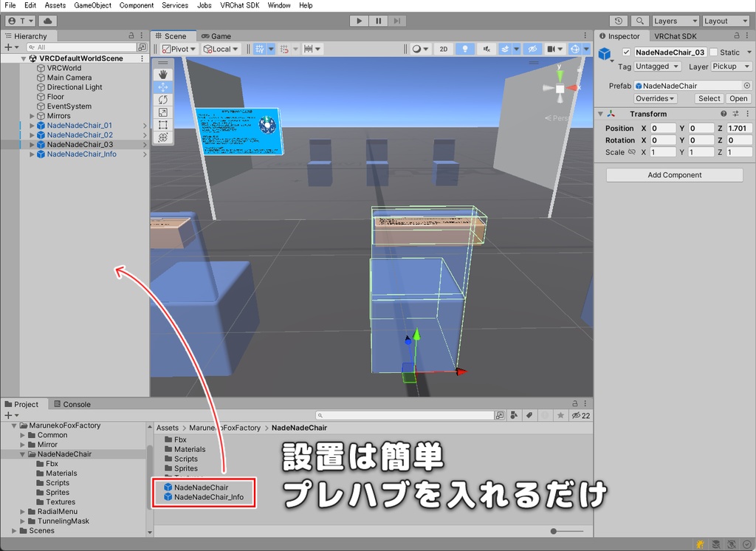
Task: Expand NadeNadeChair_Info in the Hierarchy
Action: [x=31, y=154]
